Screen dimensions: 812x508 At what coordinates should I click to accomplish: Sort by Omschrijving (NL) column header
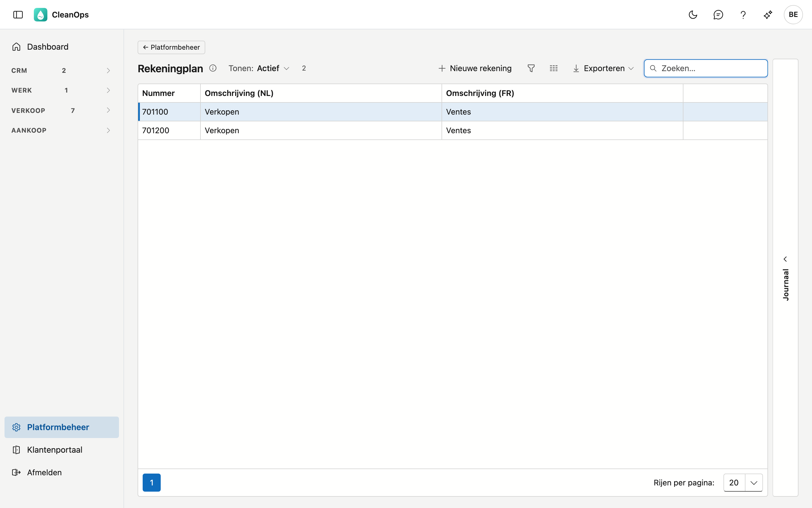[x=321, y=93]
